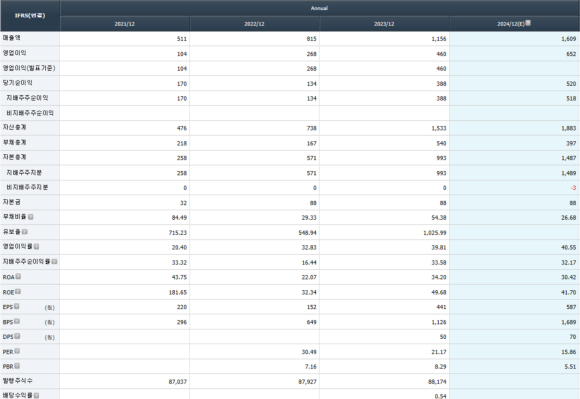Select the 2023/12 column header
This screenshot has width=580, height=399.
tap(384, 24)
